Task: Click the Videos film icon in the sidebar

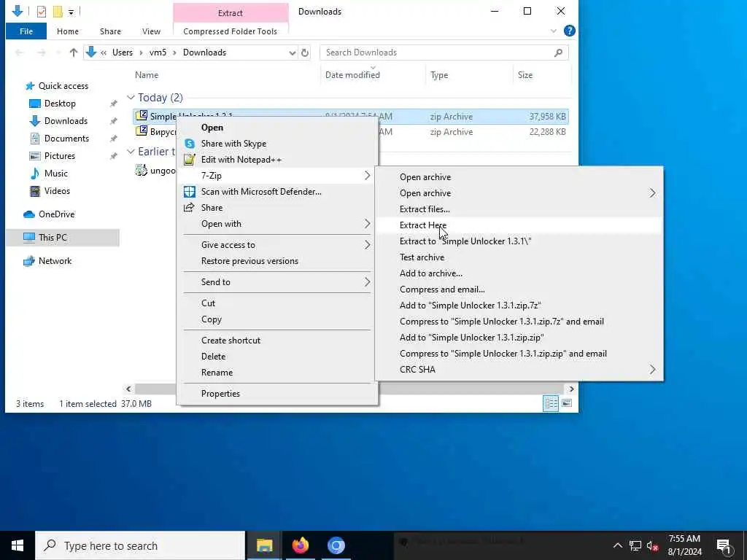Action: [x=35, y=191]
